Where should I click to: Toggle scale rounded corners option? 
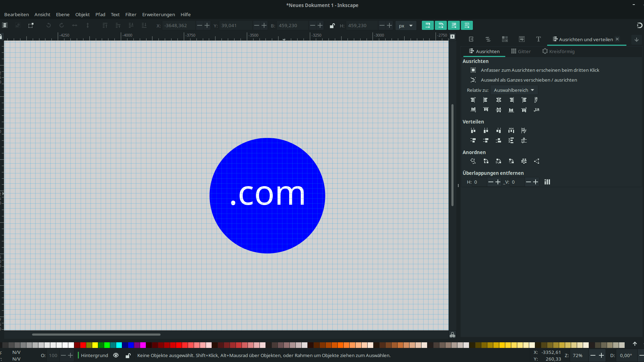440,25
